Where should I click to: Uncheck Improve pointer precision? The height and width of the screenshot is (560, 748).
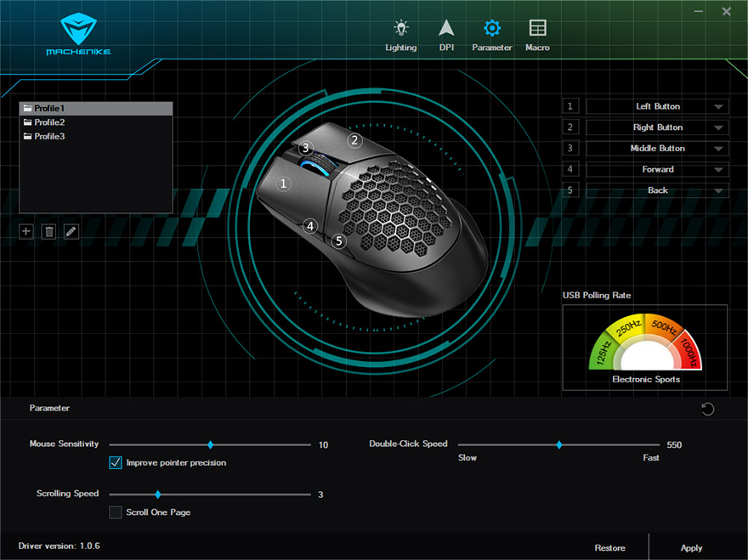(116, 462)
